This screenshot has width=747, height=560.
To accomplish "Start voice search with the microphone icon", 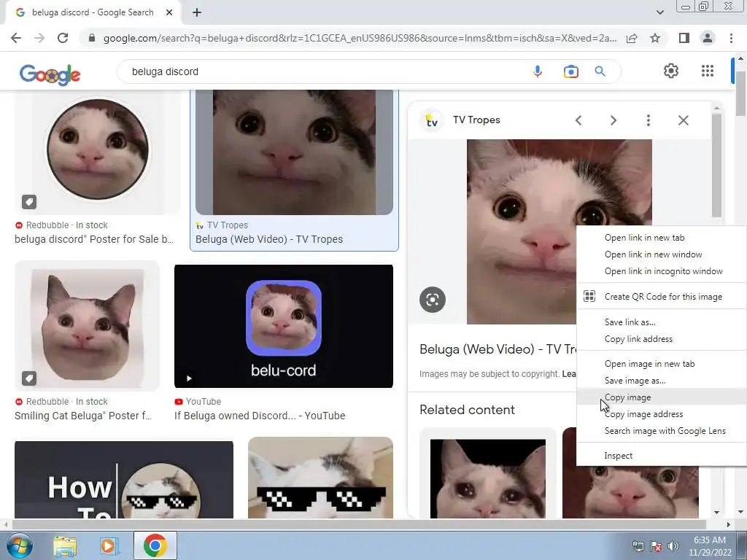I will coord(538,71).
